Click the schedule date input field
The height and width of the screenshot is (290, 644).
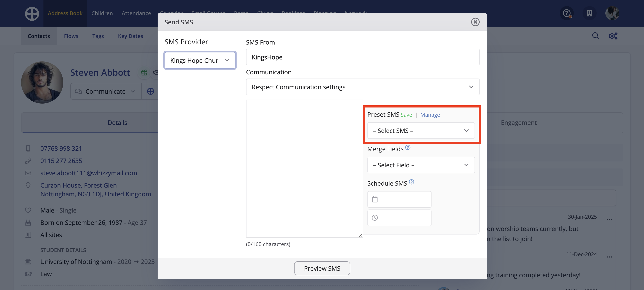[399, 199]
